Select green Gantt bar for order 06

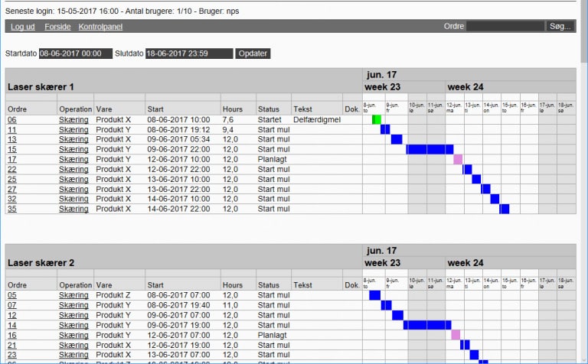pyautogui.click(x=376, y=119)
